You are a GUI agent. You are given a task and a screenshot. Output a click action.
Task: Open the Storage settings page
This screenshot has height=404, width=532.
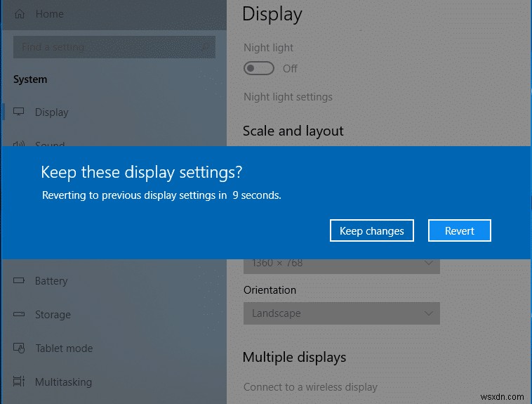pyautogui.click(x=53, y=315)
